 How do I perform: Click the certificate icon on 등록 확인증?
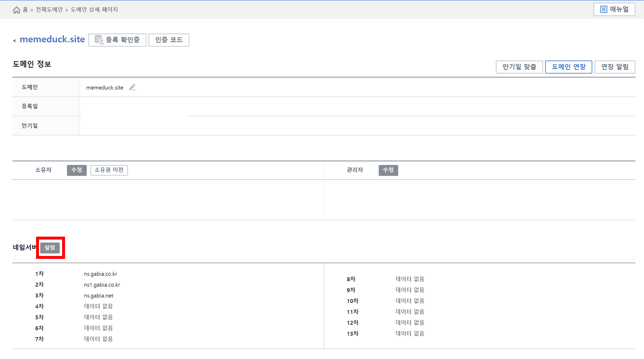coord(99,40)
